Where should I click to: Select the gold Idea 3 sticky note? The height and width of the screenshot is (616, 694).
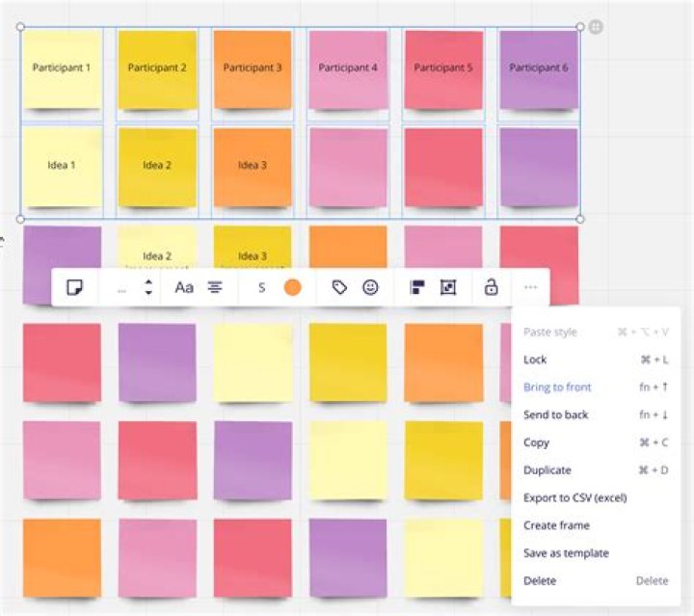[253, 247]
